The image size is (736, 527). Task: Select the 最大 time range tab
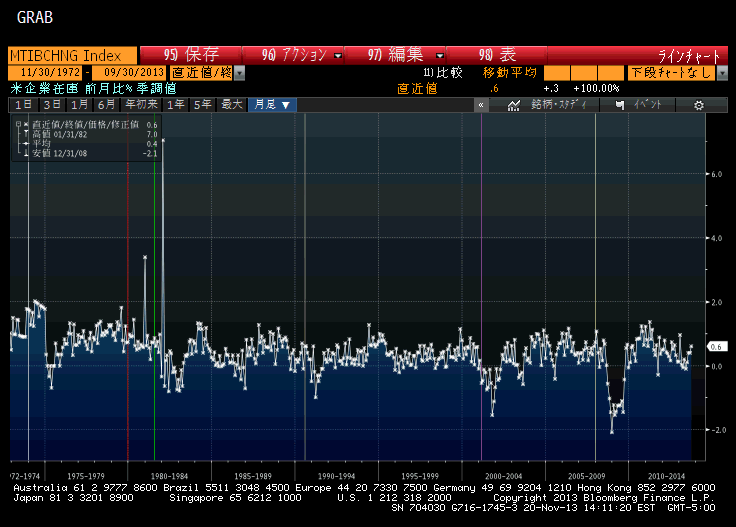(231, 105)
